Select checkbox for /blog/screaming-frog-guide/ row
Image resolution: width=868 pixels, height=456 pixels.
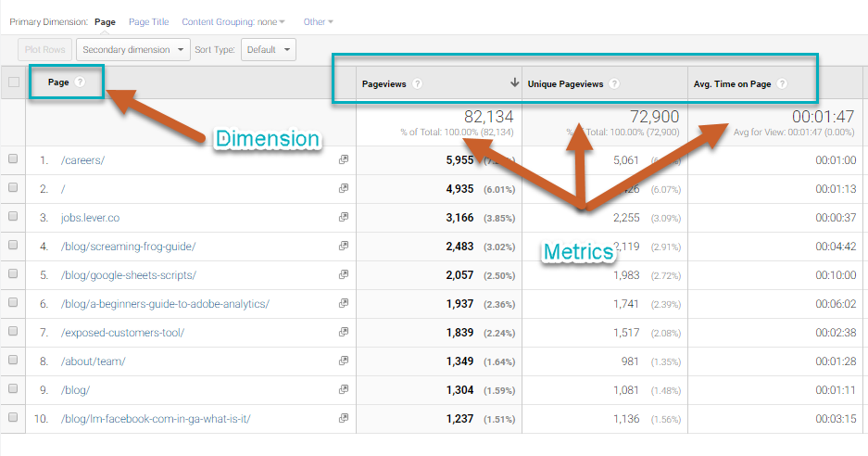point(13,246)
